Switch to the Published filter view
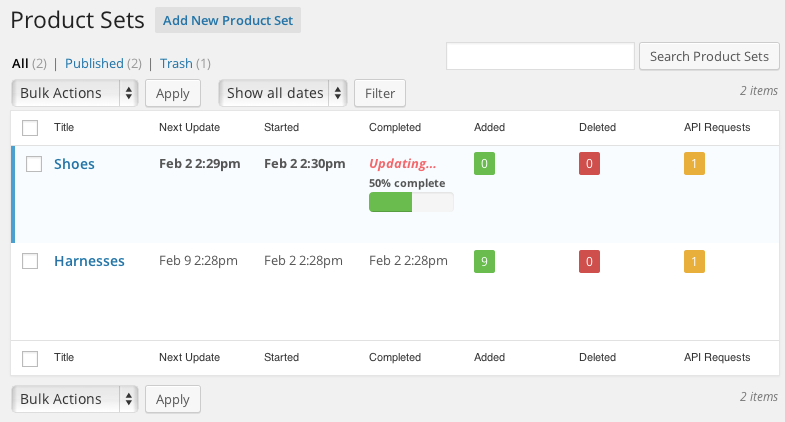This screenshot has height=422, width=785. click(x=94, y=63)
